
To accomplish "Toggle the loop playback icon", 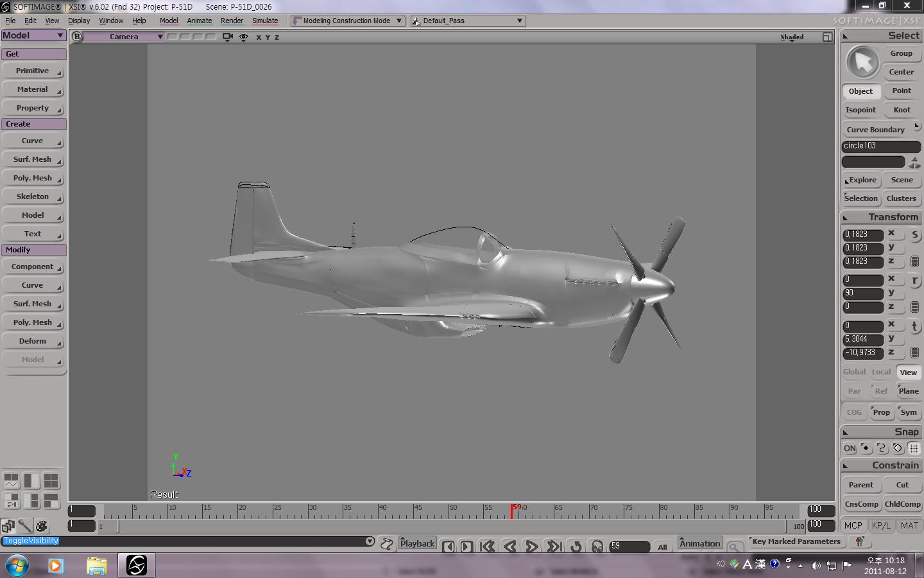I will pos(576,546).
